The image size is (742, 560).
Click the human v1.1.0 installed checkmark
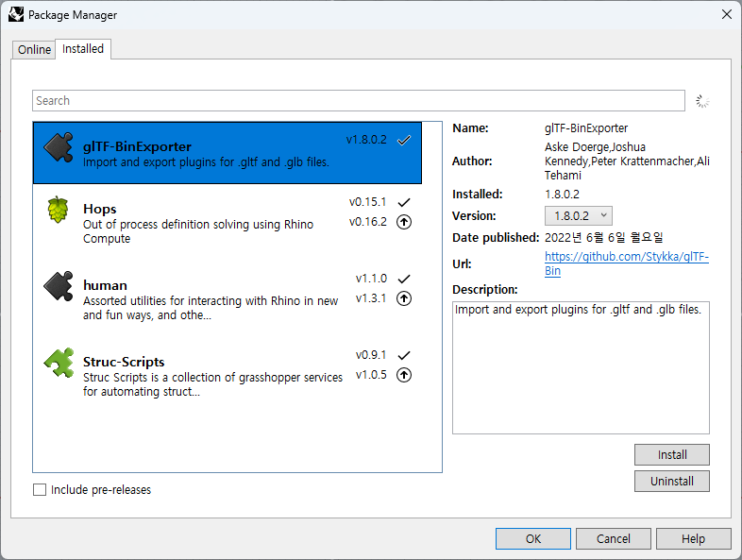[404, 279]
